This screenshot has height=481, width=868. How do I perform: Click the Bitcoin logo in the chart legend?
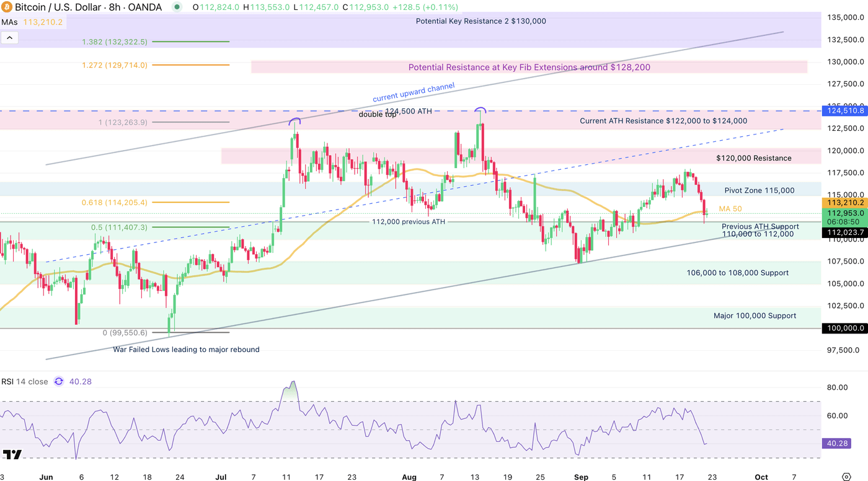(x=9, y=7)
